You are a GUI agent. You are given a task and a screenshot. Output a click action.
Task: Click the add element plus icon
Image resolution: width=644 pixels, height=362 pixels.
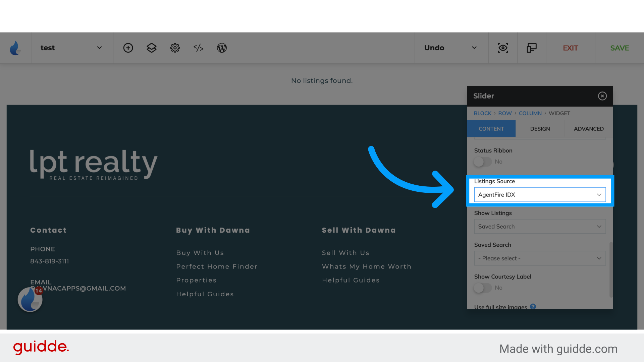click(128, 47)
